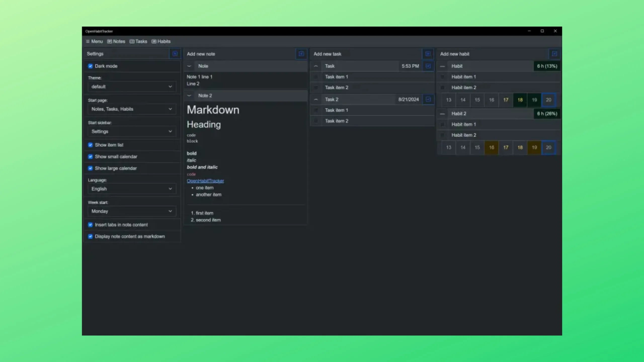Screen dimensions: 644x362
Task: Switch to the Habits tab
Action: coord(161,41)
